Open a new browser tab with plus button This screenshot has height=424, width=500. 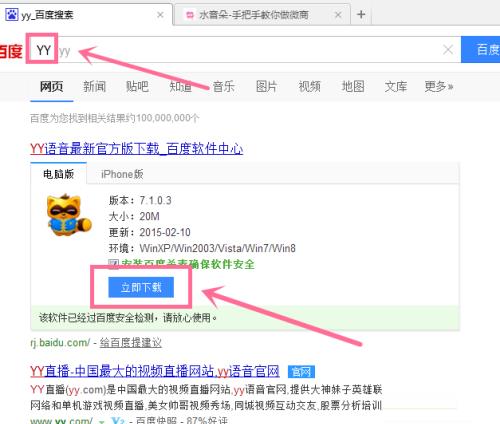[x=361, y=14]
